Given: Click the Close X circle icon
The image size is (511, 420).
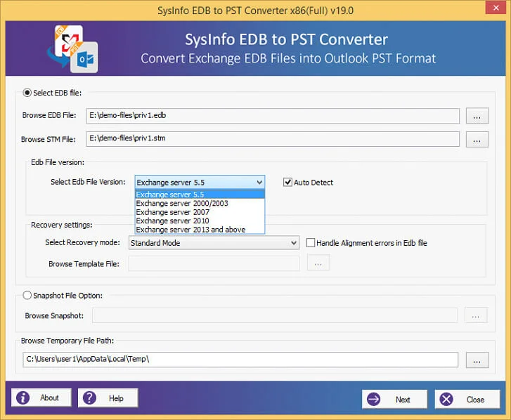Looking at the screenshot, I should coord(446,399).
